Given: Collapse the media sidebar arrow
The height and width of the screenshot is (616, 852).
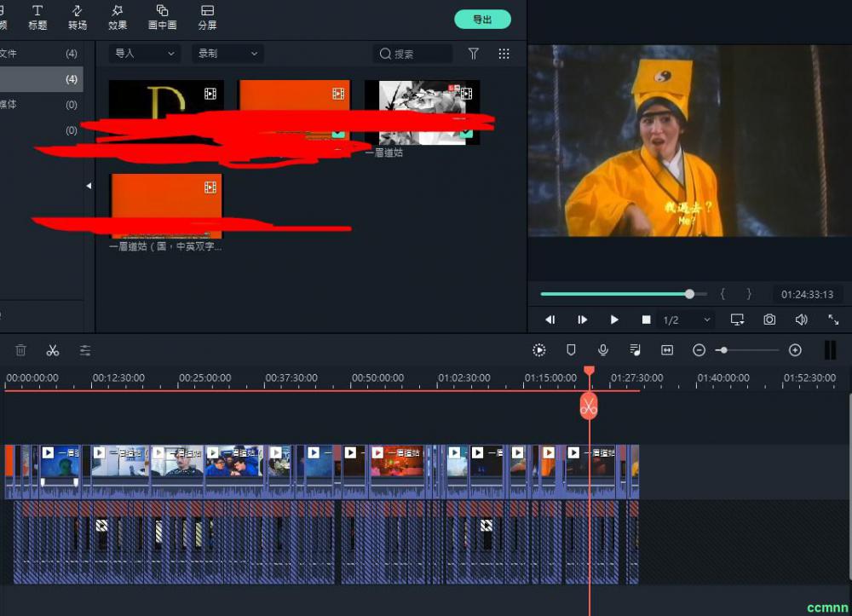Looking at the screenshot, I should click(89, 186).
